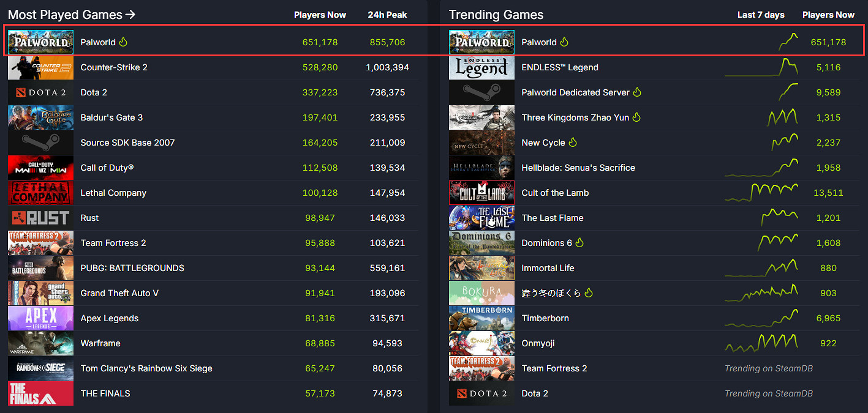This screenshot has height=413, width=868.
Task: Click the Steam logo beside Source SDK Base 2007
Action: pyautogui.click(x=40, y=143)
